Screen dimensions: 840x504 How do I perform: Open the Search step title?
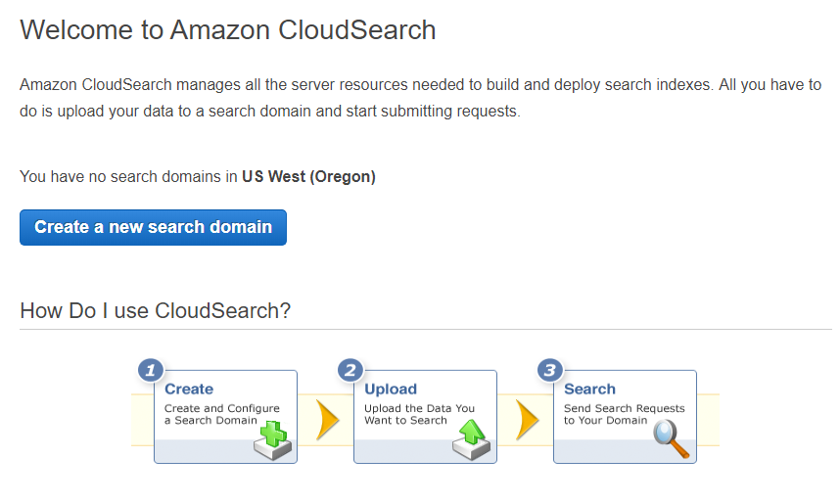(x=589, y=389)
